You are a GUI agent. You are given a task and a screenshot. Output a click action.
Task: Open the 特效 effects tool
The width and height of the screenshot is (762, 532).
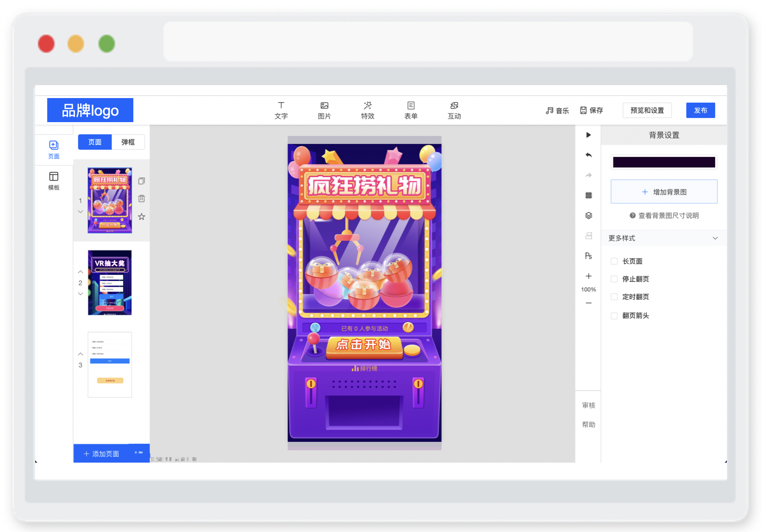pyautogui.click(x=368, y=110)
